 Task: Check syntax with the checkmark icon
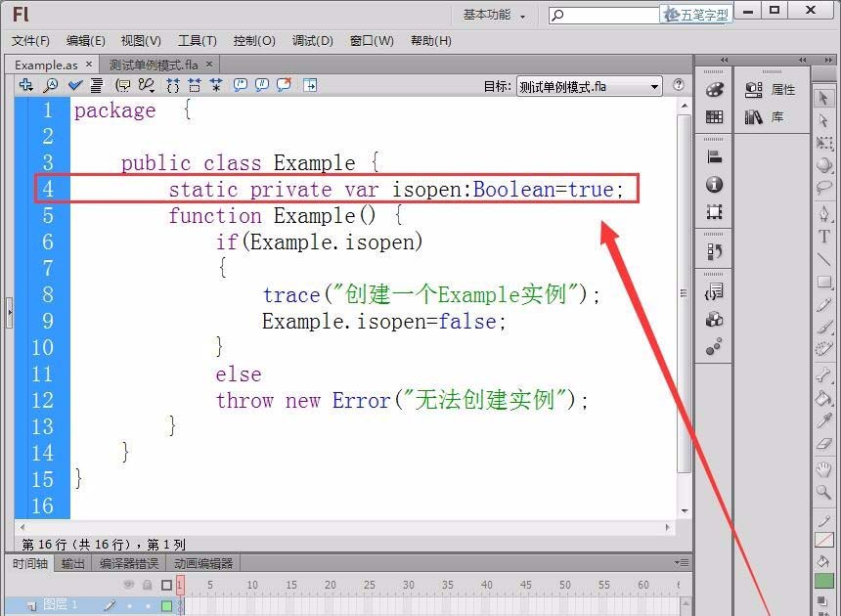[x=73, y=85]
